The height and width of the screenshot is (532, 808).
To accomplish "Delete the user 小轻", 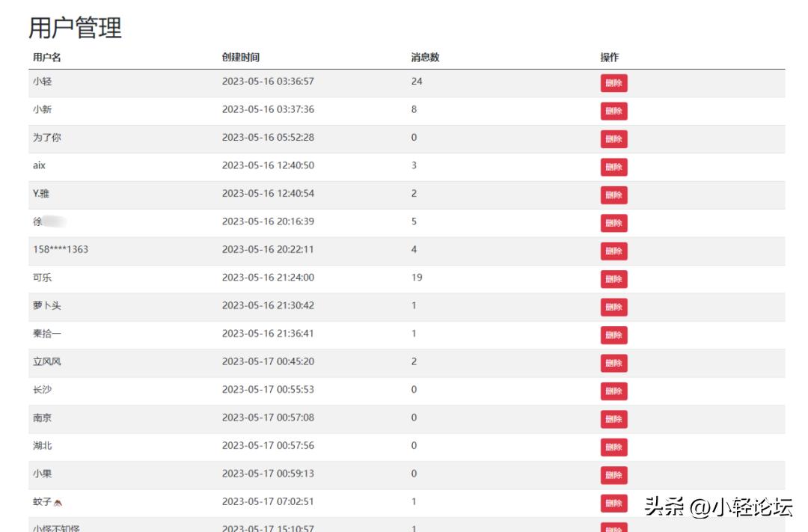I will [613, 83].
